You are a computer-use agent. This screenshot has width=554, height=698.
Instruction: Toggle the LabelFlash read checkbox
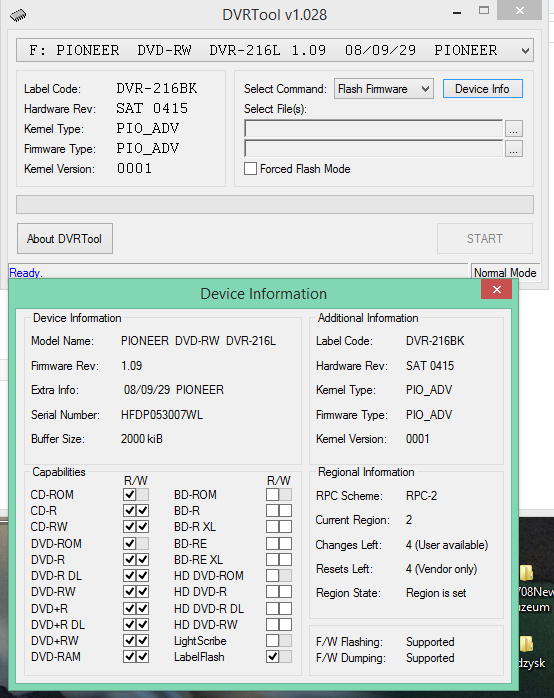pyautogui.click(x=272, y=657)
